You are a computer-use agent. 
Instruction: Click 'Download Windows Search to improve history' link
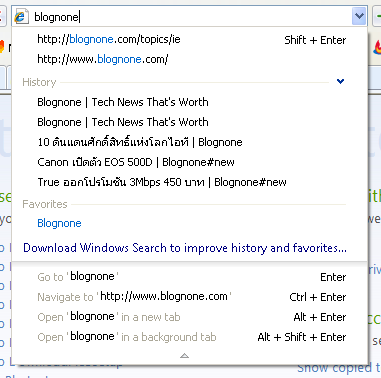pyautogui.click(x=185, y=248)
